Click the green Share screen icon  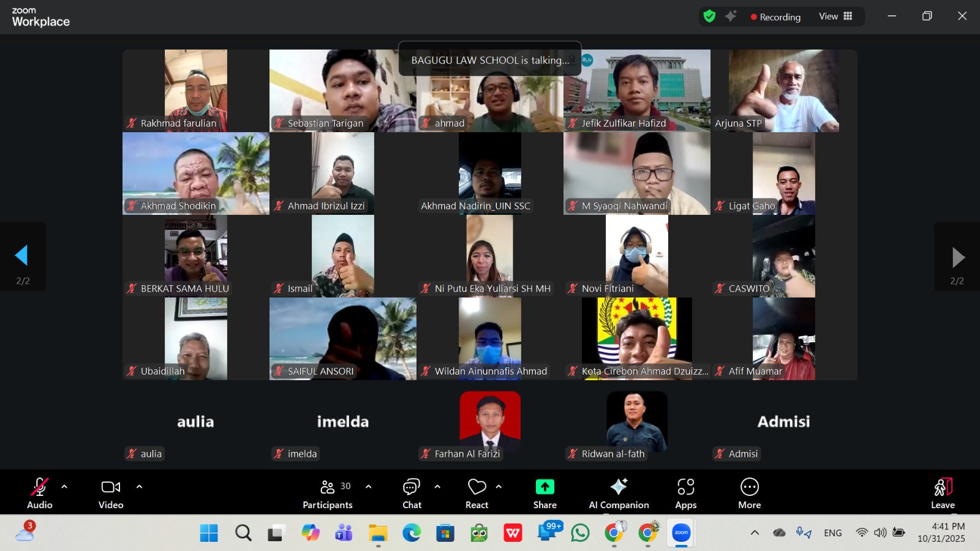tap(545, 487)
